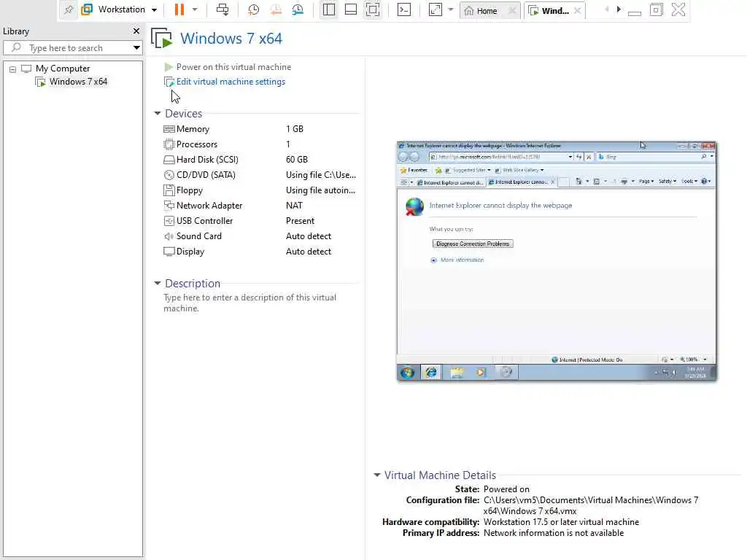This screenshot has height=560, width=747.
Task: Expand More information in guest IE
Action: pyautogui.click(x=457, y=260)
